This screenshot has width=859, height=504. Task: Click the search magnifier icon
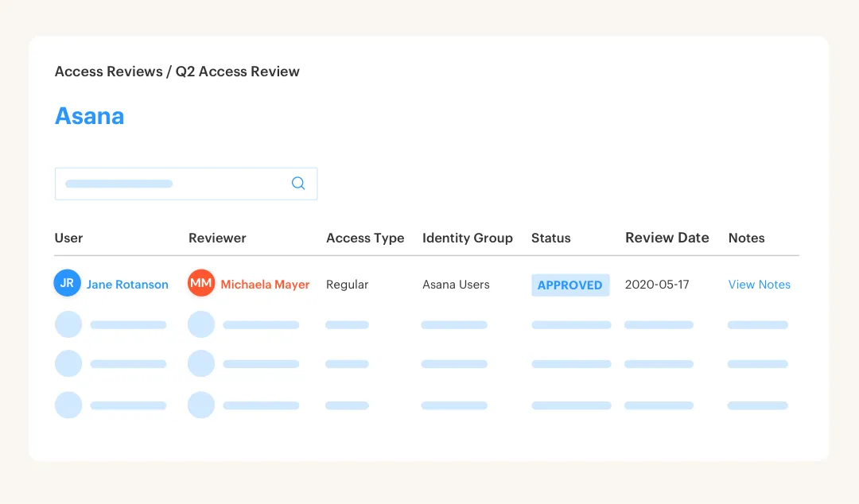pyautogui.click(x=298, y=184)
